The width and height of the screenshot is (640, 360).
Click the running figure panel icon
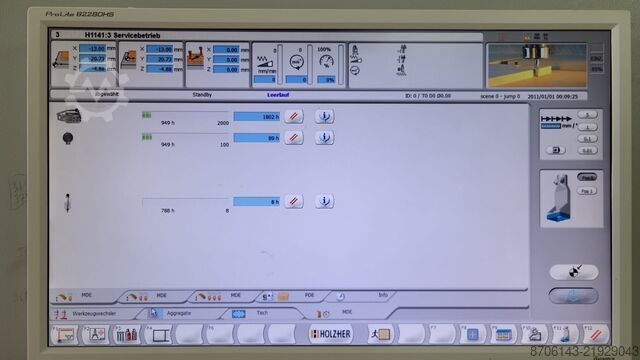[380, 334]
